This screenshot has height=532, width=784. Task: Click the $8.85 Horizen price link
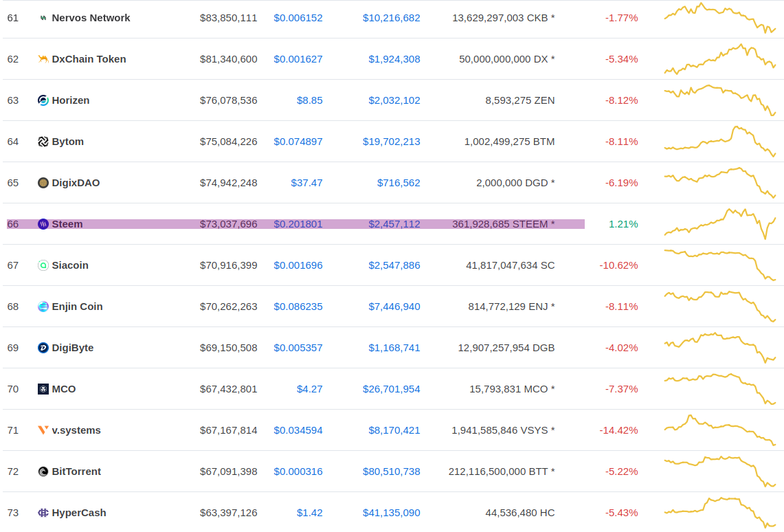[x=310, y=100]
